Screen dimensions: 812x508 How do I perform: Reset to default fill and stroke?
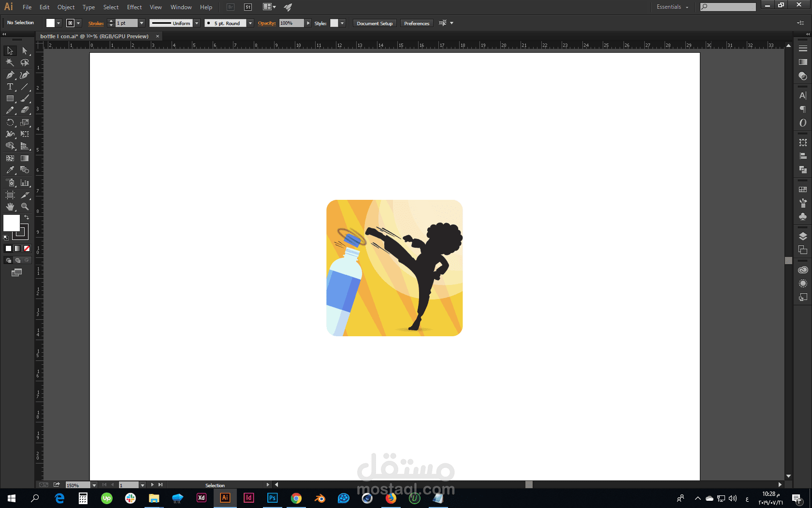click(x=6, y=238)
